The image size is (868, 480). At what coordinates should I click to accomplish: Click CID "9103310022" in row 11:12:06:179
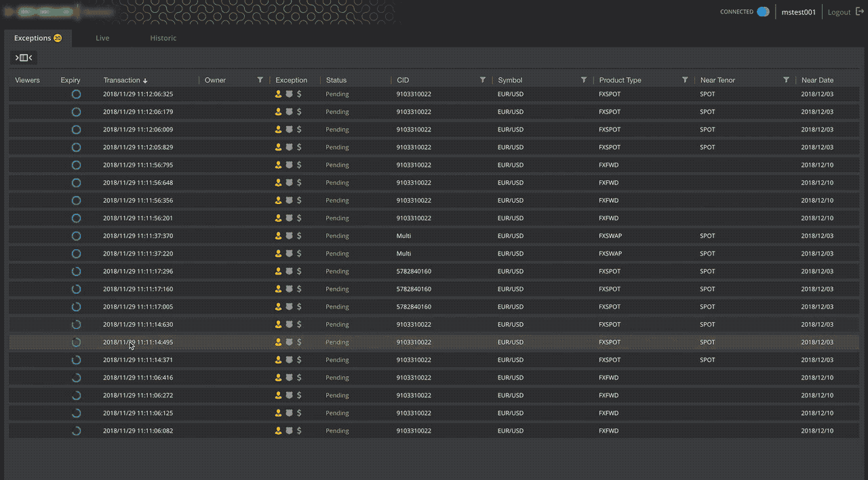[x=414, y=112]
